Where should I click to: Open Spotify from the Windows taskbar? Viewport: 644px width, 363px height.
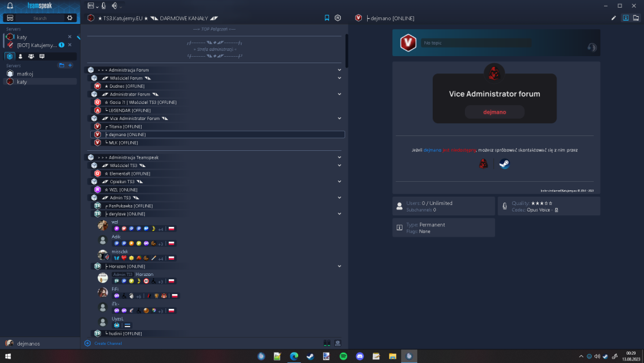pyautogui.click(x=343, y=357)
